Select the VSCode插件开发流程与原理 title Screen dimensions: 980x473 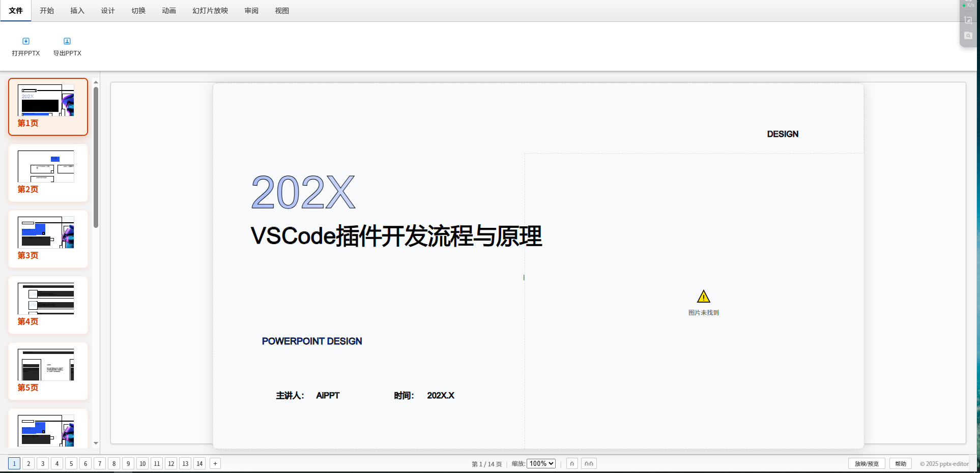click(396, 236)
